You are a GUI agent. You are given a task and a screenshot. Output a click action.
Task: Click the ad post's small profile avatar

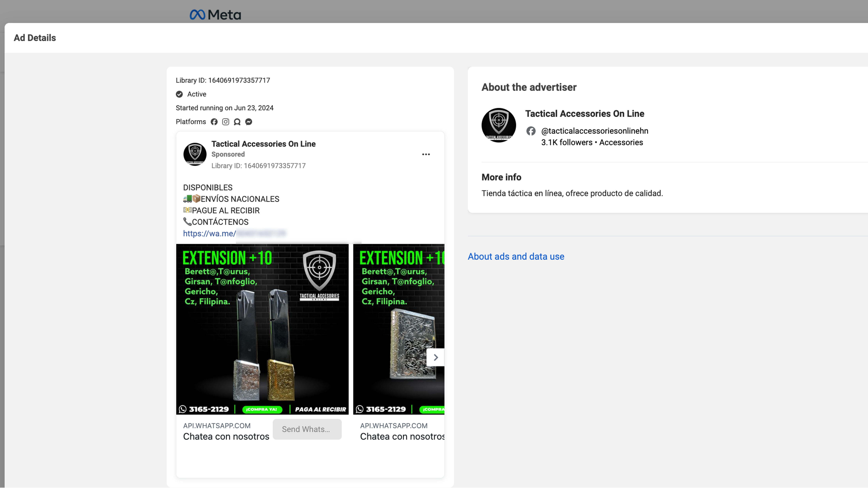pyautogui.click(x=195, y=154)
